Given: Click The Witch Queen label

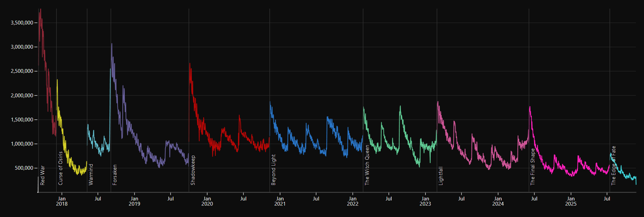Looking at the screenshot, I should [x=367, y=165].
